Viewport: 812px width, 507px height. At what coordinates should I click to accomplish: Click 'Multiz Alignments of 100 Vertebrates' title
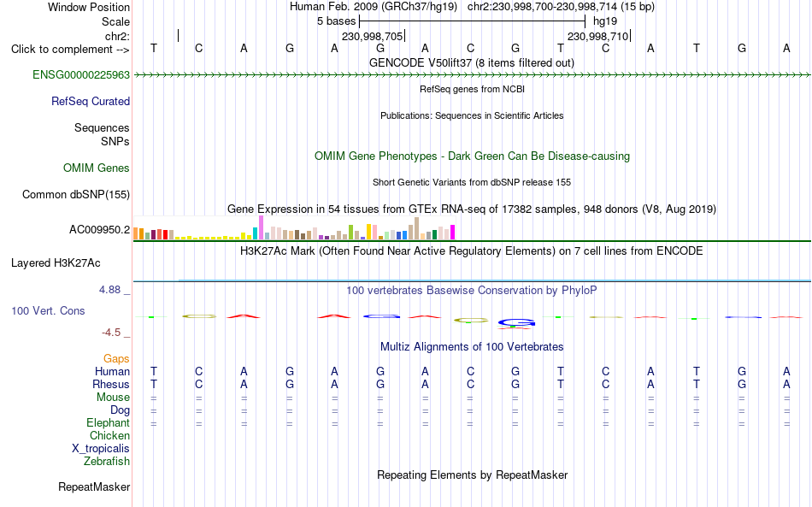point(472,347)
